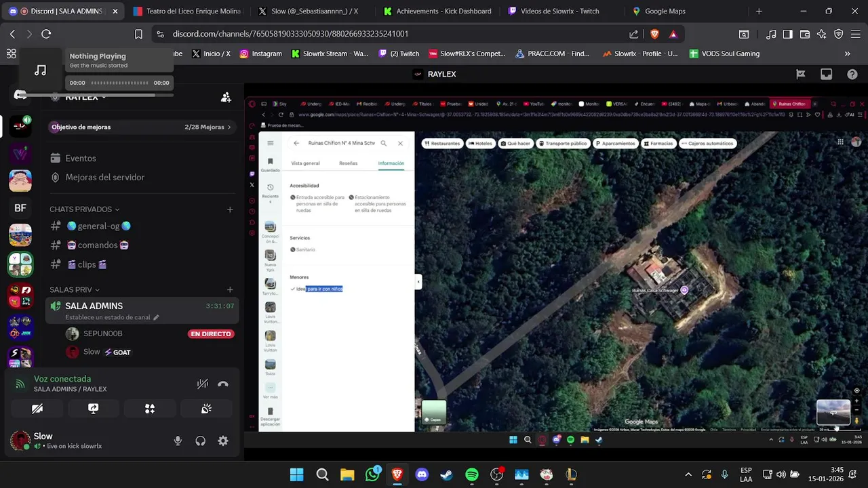Click Farmacias chip in streamed Maps
Viewport: 868px width, 488px height.
point(658,144)
